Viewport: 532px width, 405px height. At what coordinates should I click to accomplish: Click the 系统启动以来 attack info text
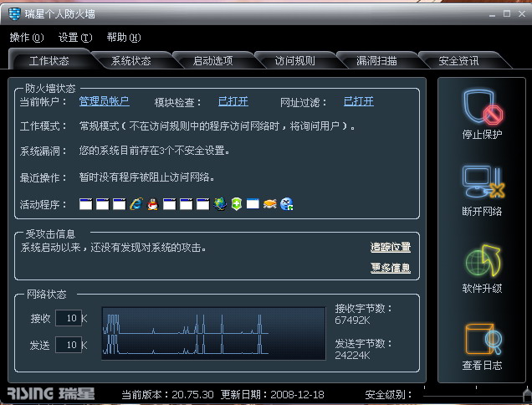pos(113,248)
